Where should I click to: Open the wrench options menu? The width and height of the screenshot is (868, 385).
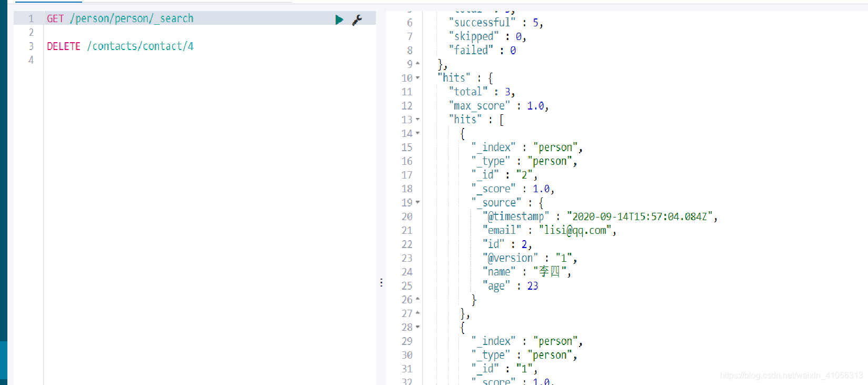(357, 20)
